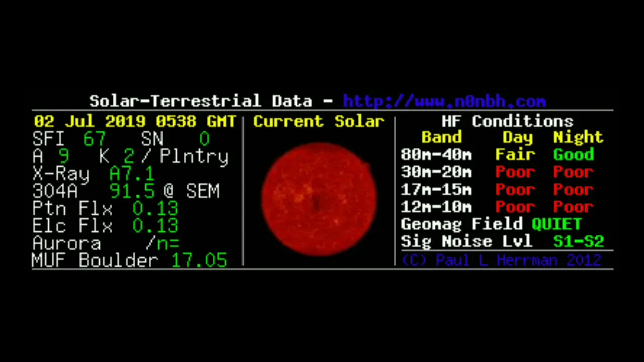Click the 80m-40m Night value Good
644x362 pixels.
[574, 155]
